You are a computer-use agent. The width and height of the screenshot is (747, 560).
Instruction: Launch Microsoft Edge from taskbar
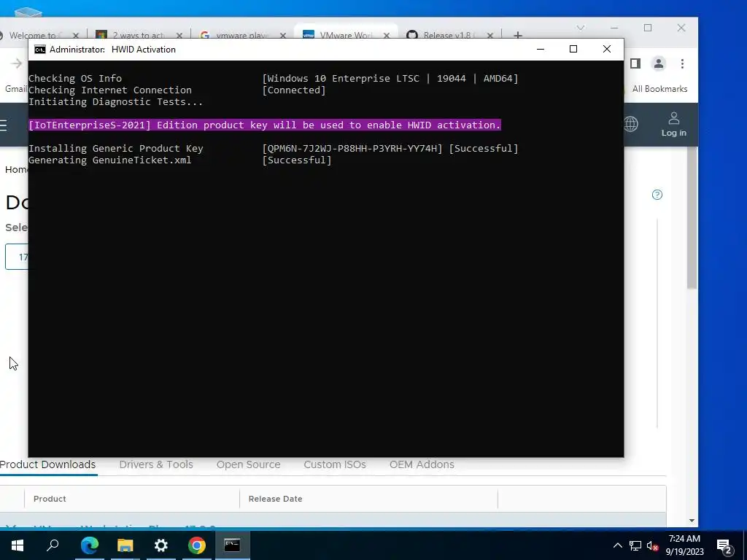tap(90, 545)
